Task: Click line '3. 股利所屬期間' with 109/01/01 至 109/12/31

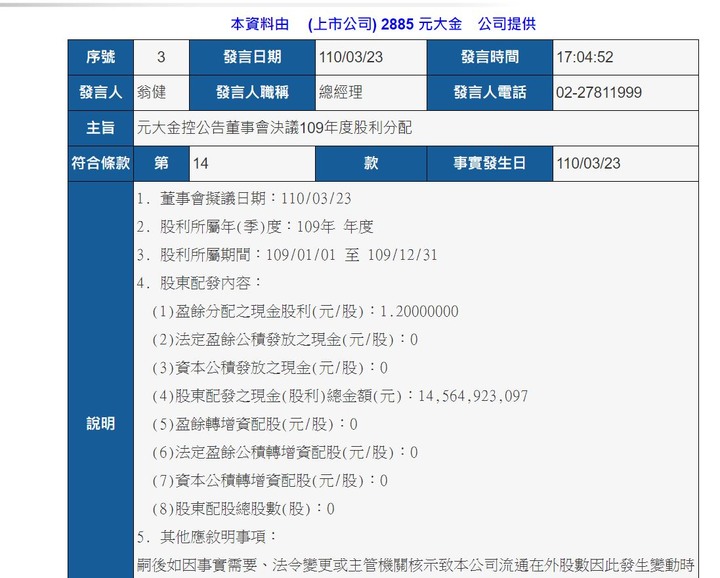Action: pyautogui.click(x=287, y=255)
